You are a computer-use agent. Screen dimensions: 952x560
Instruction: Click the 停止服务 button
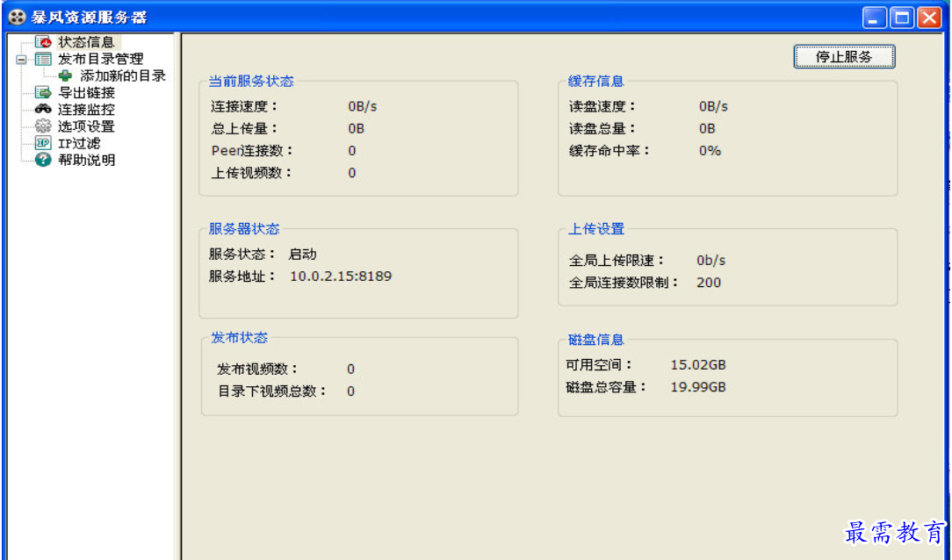(844, 56)
